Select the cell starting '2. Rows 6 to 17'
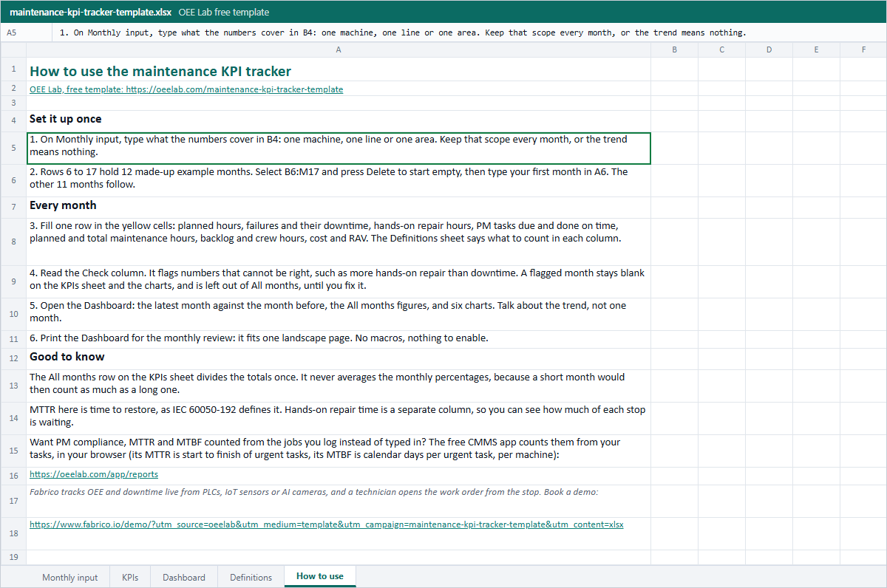 click(339, 180)
